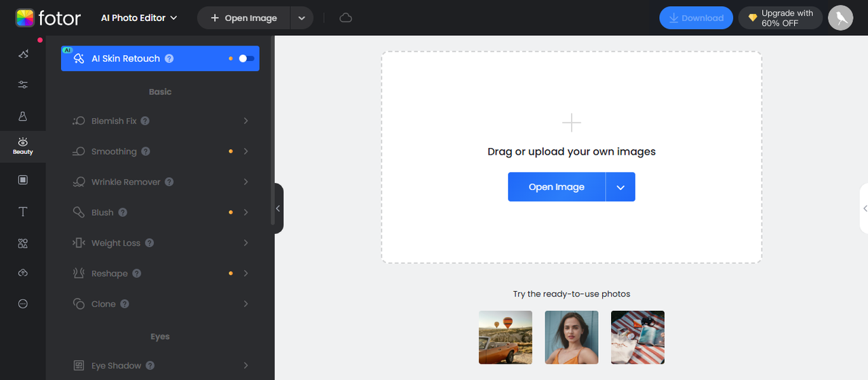Screen dimensions: 868x380
Task: Open the Elements sidebar icon
Action: click(23, 243)
